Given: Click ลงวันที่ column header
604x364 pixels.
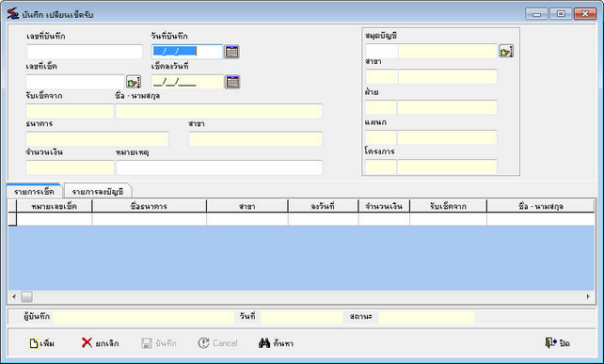Looking at the screenshot, I should [x=323, y=206].
